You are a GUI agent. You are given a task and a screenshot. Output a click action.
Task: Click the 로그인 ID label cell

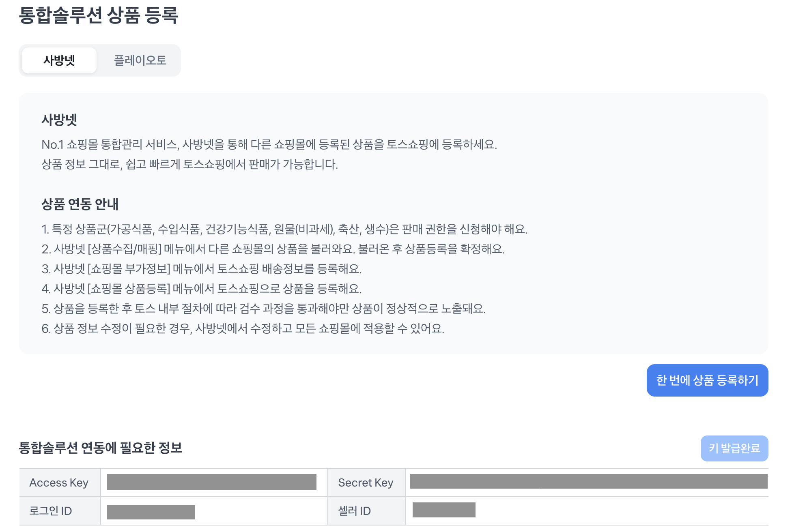[51, 511]
